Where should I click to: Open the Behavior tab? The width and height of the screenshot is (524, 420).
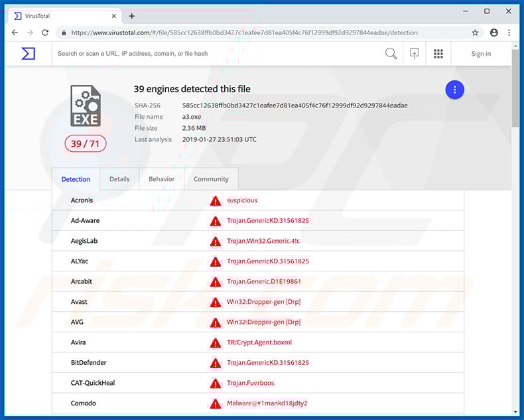pyautogui.click(x=161, y=179)
